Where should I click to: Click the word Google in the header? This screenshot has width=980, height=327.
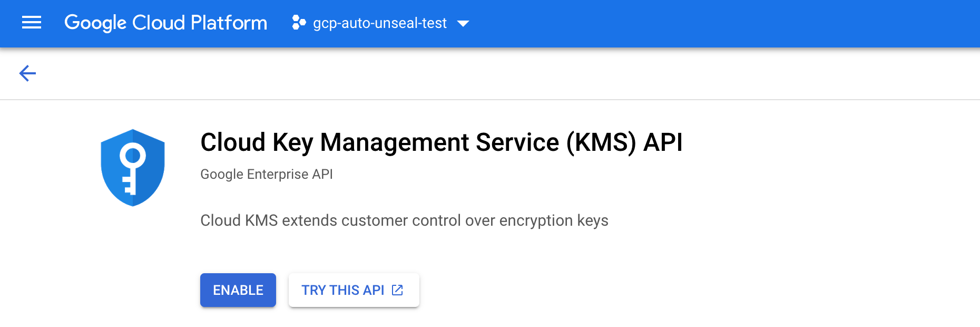95,23
